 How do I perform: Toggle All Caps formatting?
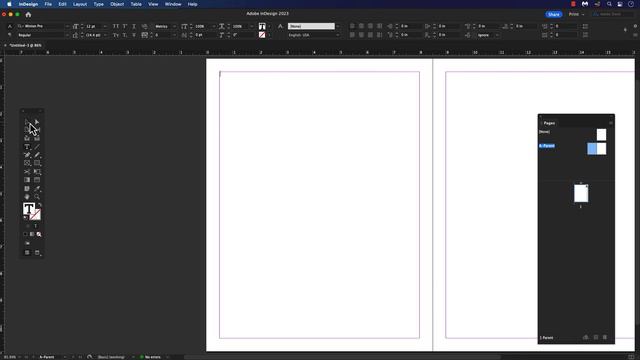pyautogui.click(x=116, y=26)
